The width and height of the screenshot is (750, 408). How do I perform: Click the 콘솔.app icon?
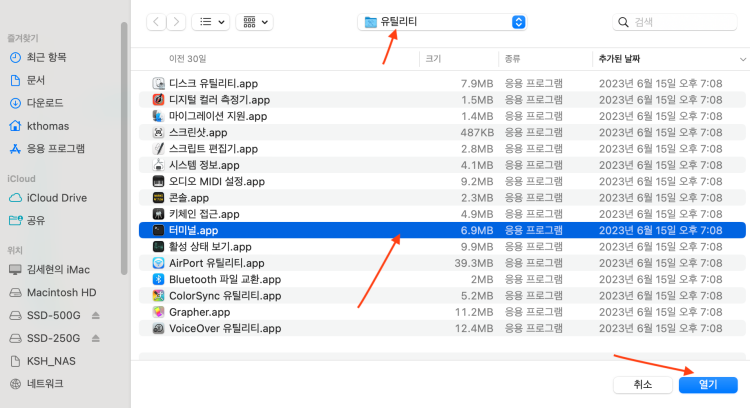[x=158, y=198]
